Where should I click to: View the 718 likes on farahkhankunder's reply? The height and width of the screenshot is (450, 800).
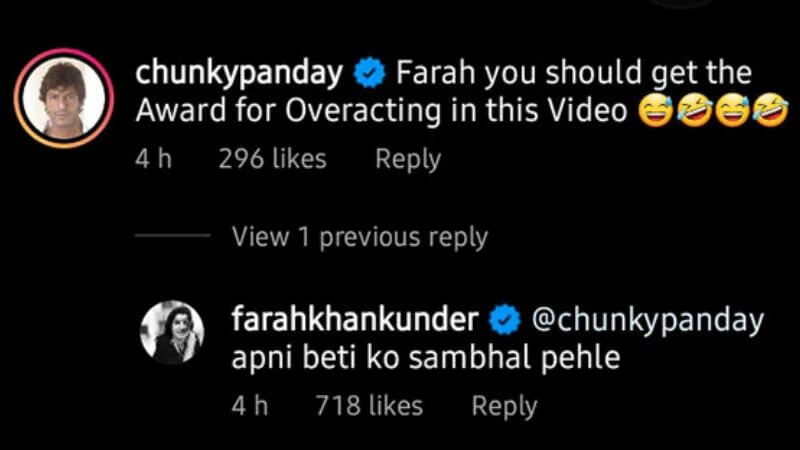(x=369, y=405)
